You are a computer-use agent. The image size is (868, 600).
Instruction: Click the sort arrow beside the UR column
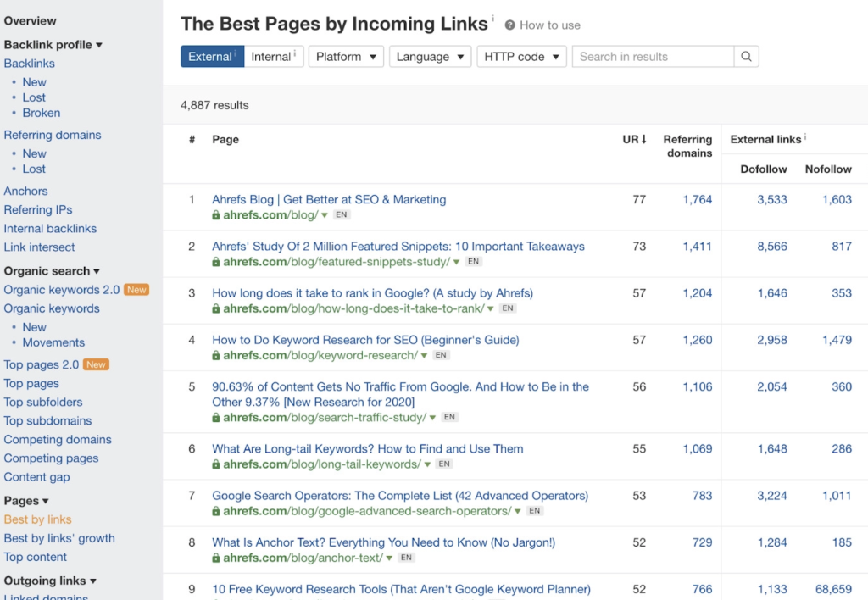pyautogui.click(x=644, y=140)
